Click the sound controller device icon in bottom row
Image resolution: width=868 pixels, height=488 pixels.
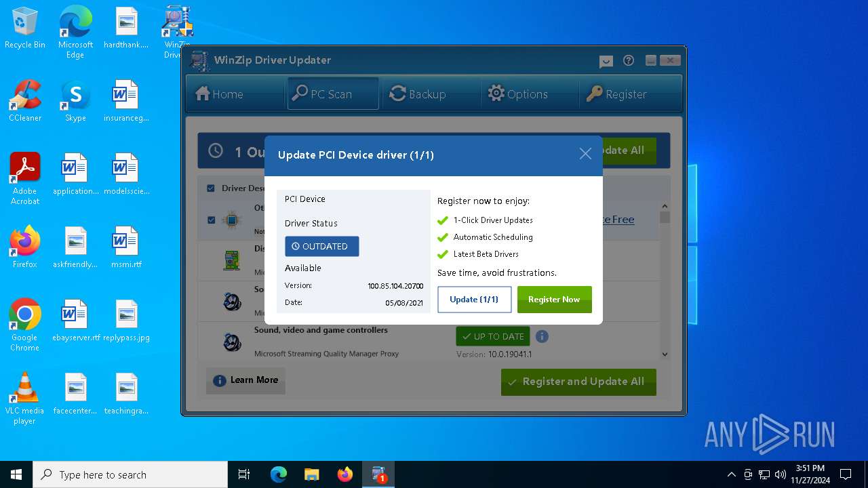coord(233,342)
